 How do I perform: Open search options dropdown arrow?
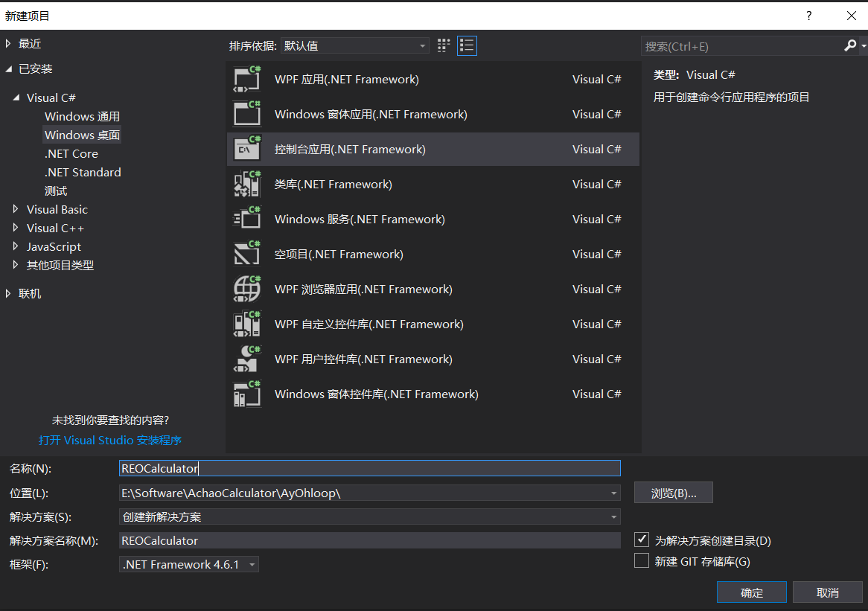click(863, 46)
